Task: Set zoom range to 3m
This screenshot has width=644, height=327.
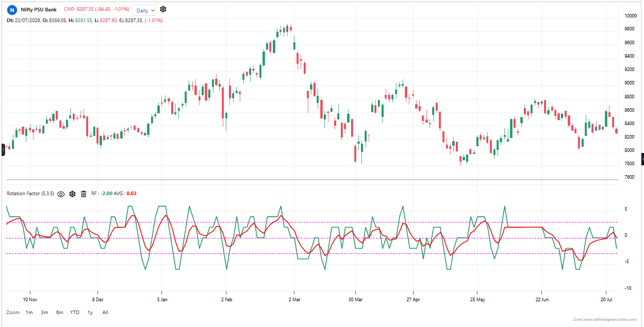Action: point(44,313)
